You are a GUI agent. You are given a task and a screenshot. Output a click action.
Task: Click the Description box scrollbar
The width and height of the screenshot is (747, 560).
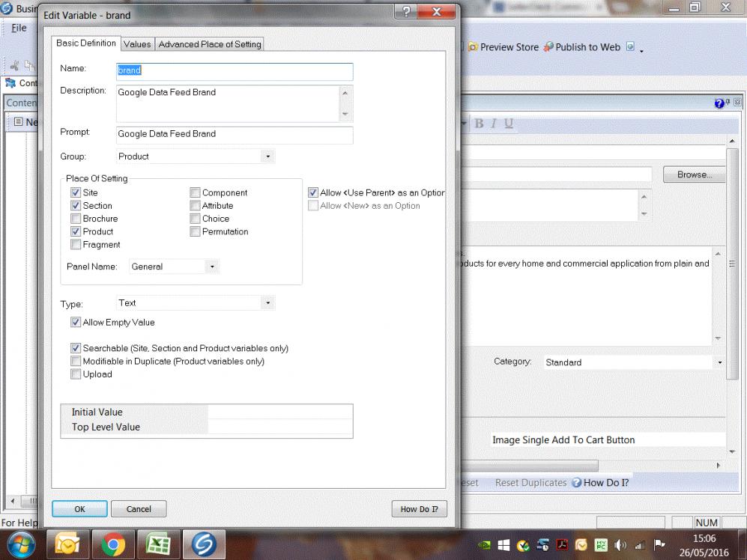[345, 103]
